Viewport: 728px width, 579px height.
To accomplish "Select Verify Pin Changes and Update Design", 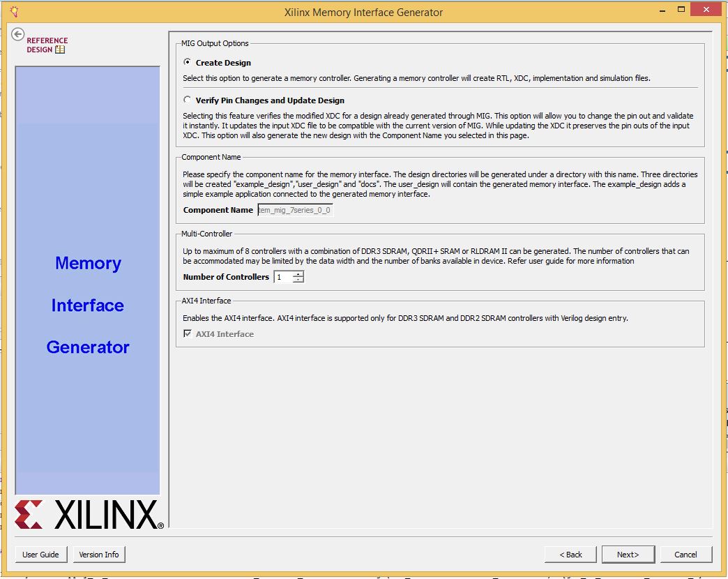I will coord(187,99).
